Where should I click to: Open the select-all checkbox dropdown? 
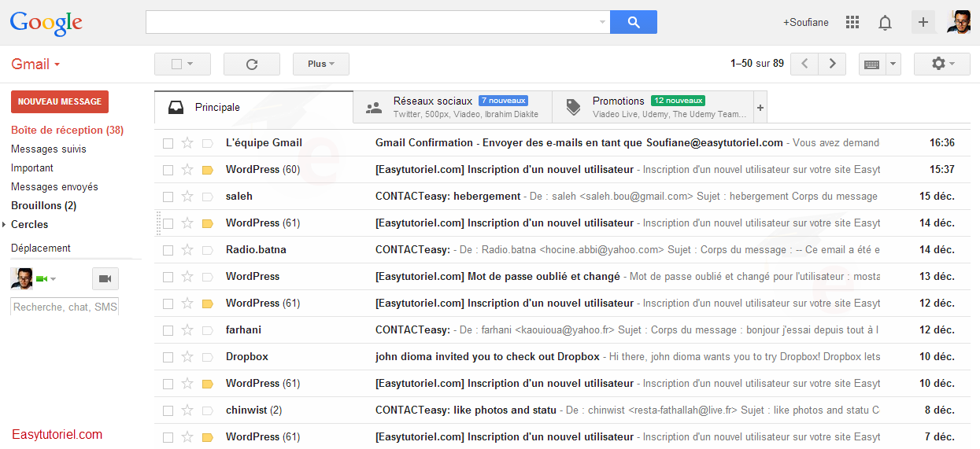(191, 64)
